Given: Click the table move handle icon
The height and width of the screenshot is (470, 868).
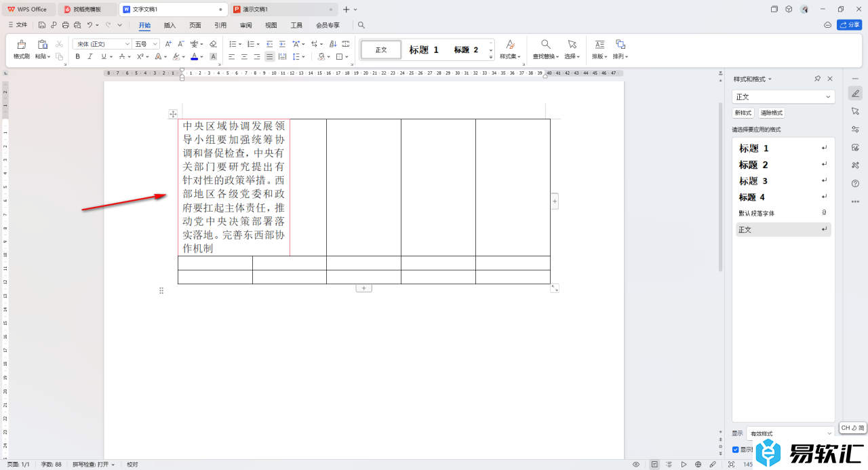Looking at the screenshot, I should pos(173,114).
